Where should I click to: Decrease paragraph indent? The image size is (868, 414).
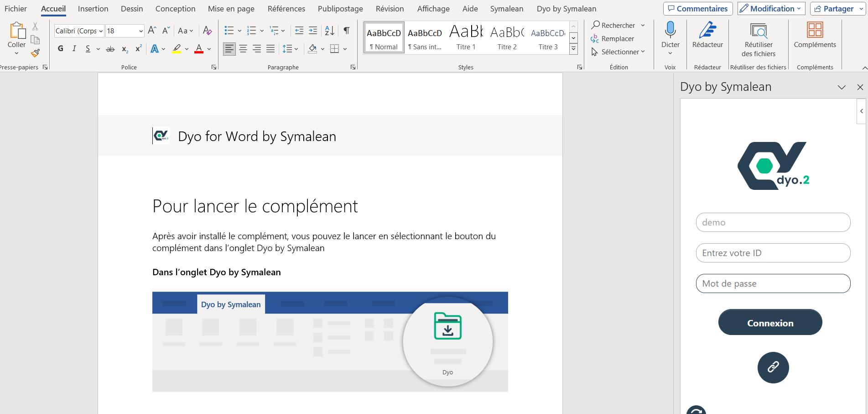click(299, 31)
